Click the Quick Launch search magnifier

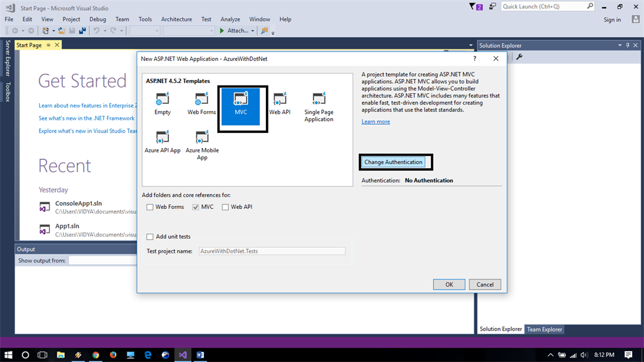tap(590, 6)
